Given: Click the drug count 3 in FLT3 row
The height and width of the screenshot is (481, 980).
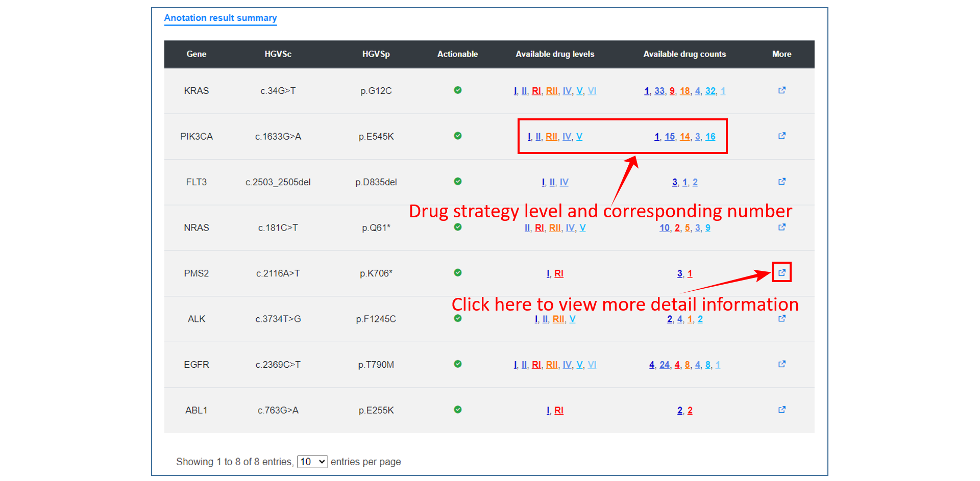Looking at the screenshot, I should [x=675, y=182].
